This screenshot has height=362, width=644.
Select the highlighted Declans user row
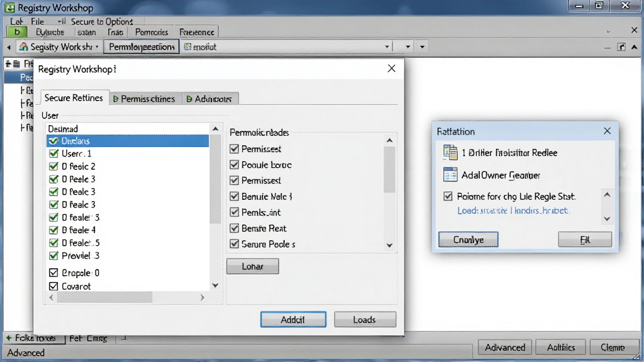pyautogui.click(x=128, y=141)
